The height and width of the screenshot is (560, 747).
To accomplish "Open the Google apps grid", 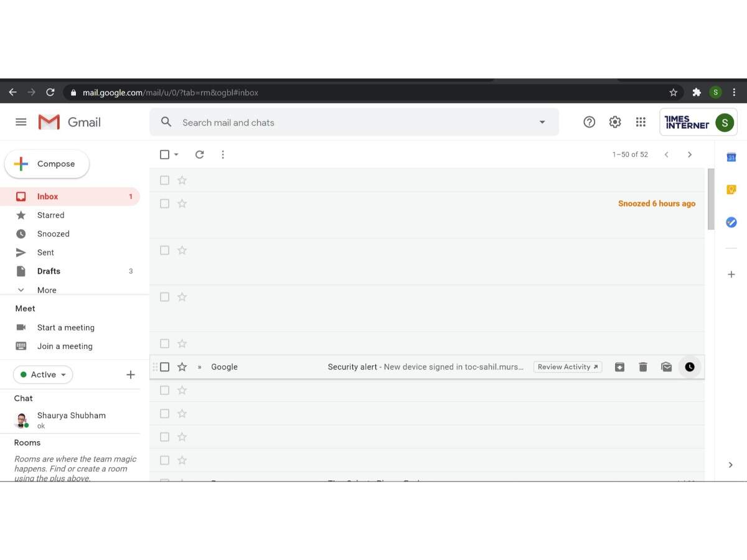I will [x=641, y=123].
